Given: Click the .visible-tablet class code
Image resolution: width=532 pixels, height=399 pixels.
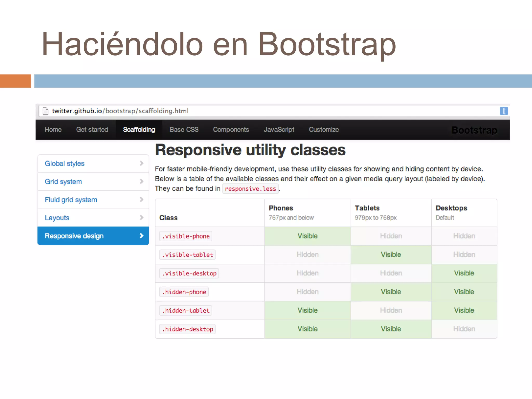Looking at the screenshot, I should [x=188, y=255].
